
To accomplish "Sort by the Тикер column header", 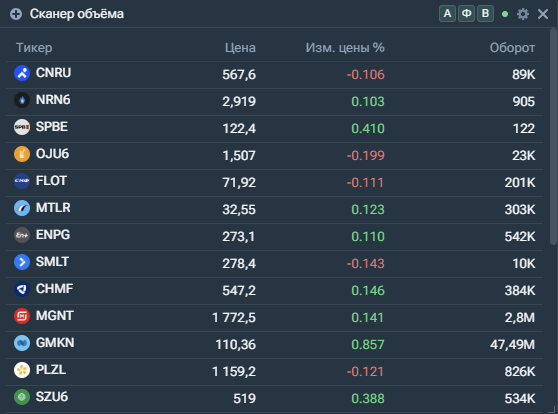I will (x=34, y=48).
